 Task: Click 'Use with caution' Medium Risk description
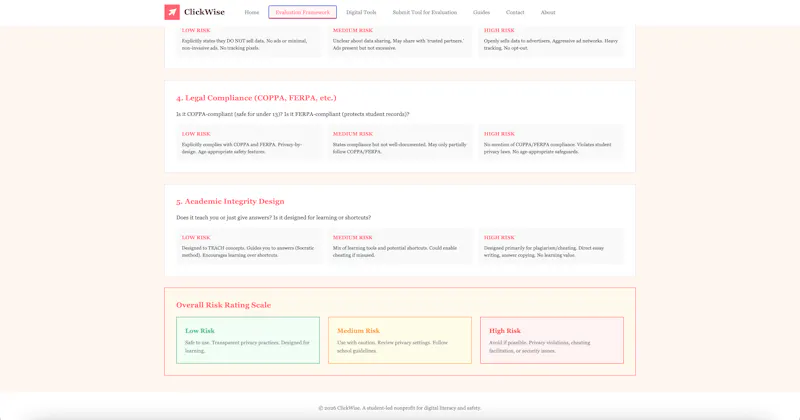(x=392, y=347)
